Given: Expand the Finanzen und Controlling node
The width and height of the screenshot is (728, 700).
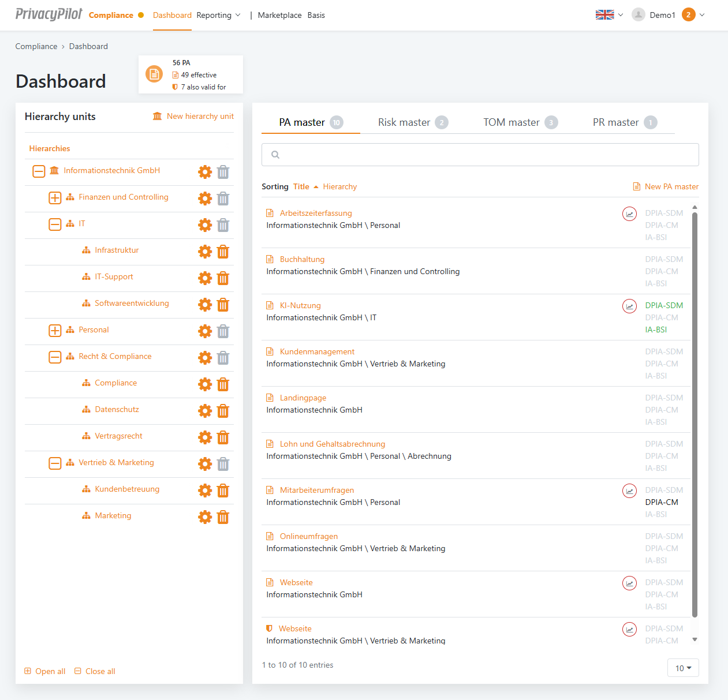Looking at the screenshot, I should [55, 198].
